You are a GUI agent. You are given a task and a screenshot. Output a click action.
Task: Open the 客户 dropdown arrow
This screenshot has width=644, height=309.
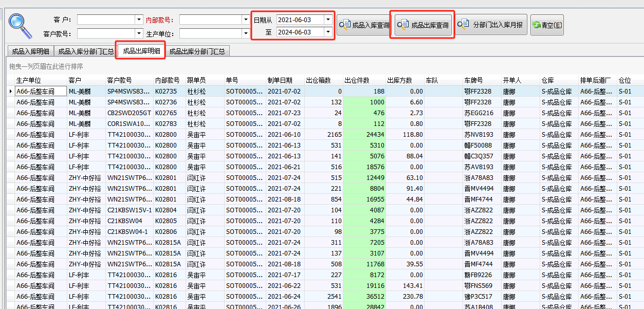pos(139,20)
